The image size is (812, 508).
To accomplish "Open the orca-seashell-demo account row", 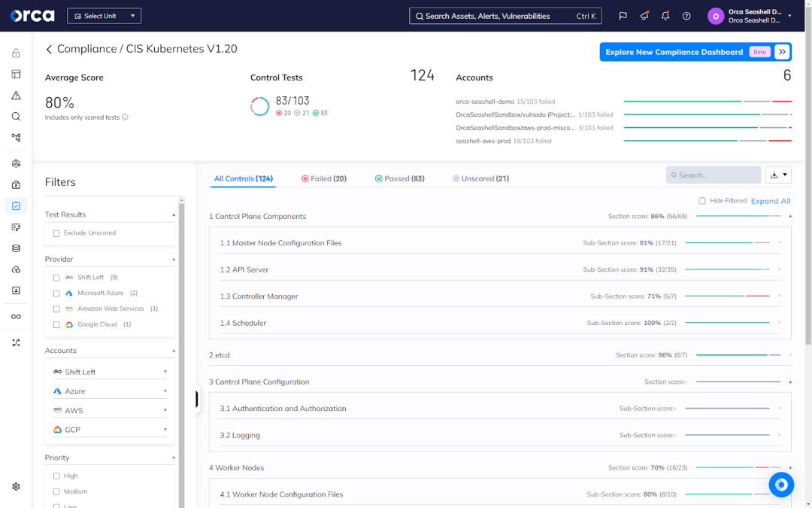I will coord(623,102).
